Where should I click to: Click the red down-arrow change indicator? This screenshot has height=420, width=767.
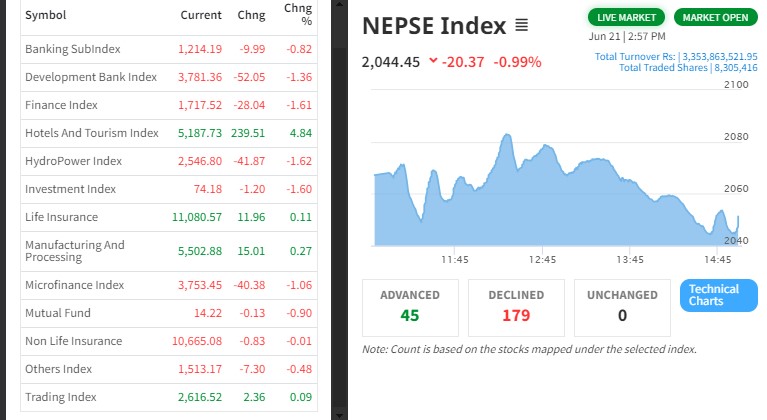click(432, 61)
